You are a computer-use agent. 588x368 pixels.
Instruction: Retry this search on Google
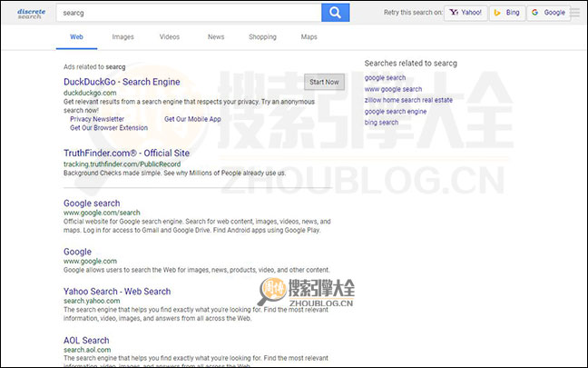pos(548,13)
